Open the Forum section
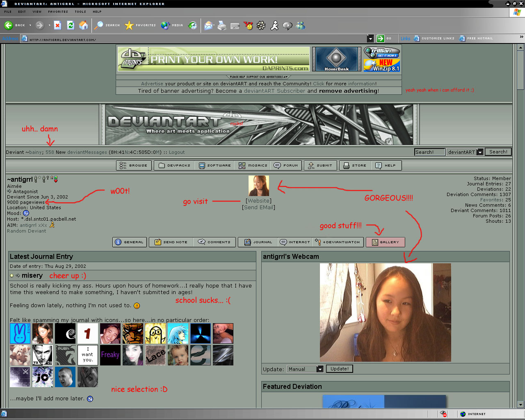The height and width of the screenshot is (420, 525). click(286, 166)
